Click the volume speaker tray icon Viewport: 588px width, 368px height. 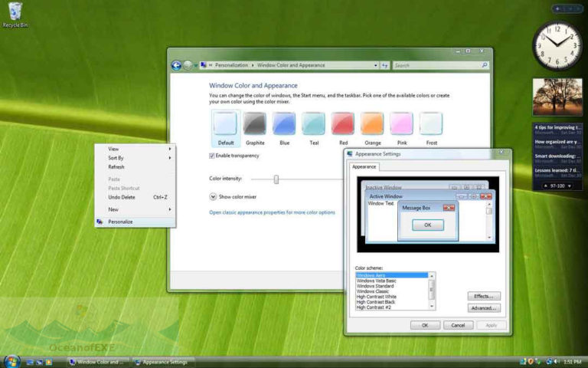tap(557, 362)
